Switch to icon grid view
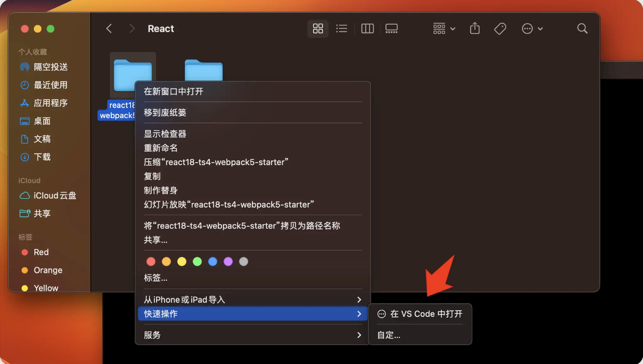 tap(318, 29)
